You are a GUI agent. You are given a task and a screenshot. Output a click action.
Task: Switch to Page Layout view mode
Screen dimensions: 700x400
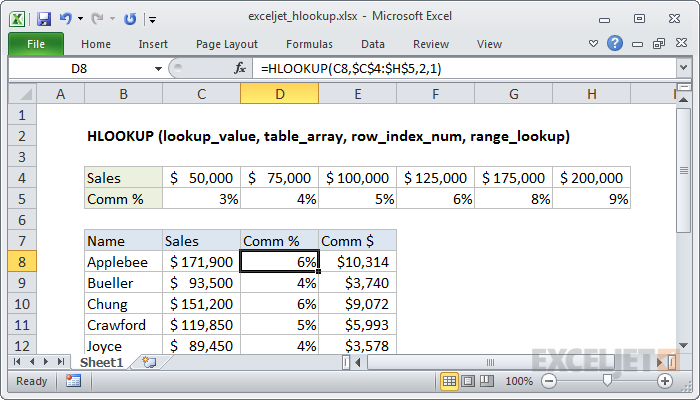coord(468,381)
